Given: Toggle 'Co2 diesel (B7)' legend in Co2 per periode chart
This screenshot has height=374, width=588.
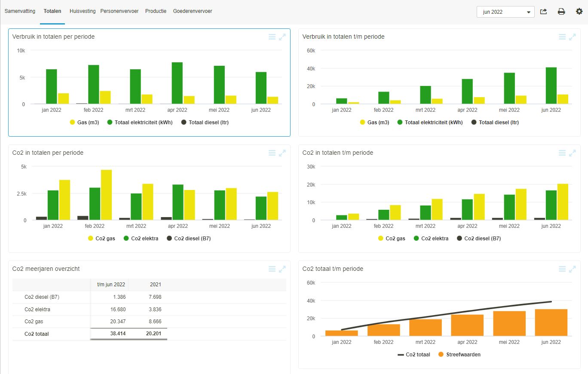Looking at the screenshot, I should (x=189, y=239).
